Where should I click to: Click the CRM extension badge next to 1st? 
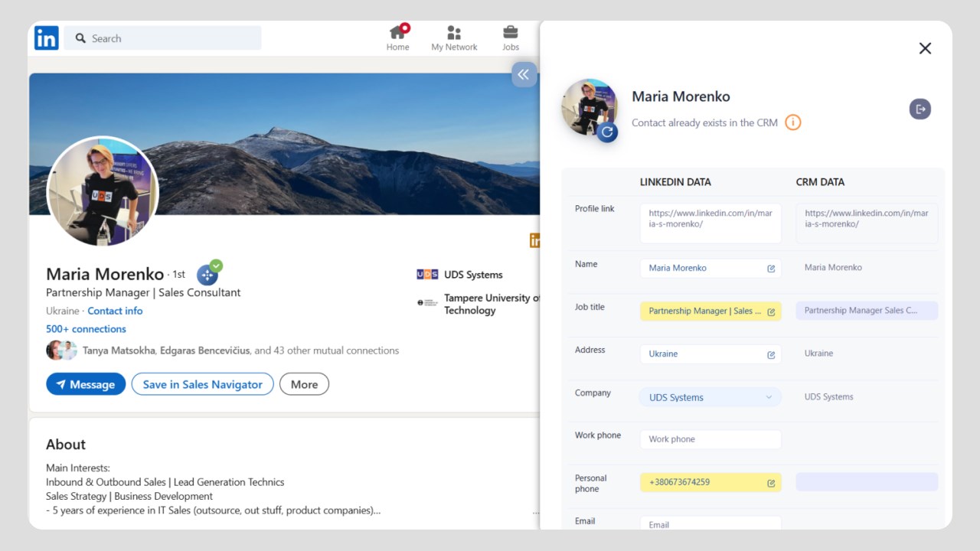click(208, 273)
